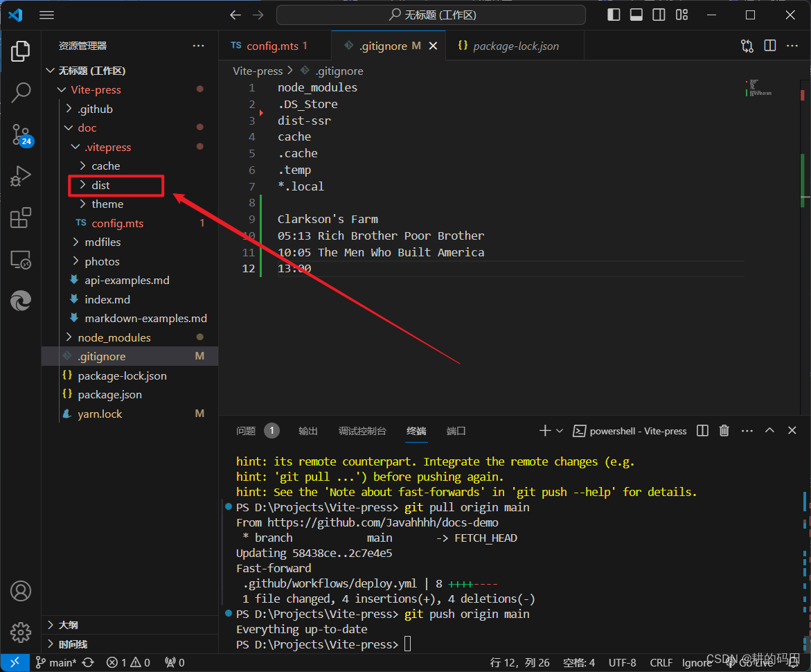Viewport: 811px width, 672px height.
Task: Start the Go Live server
Action: 751,662
